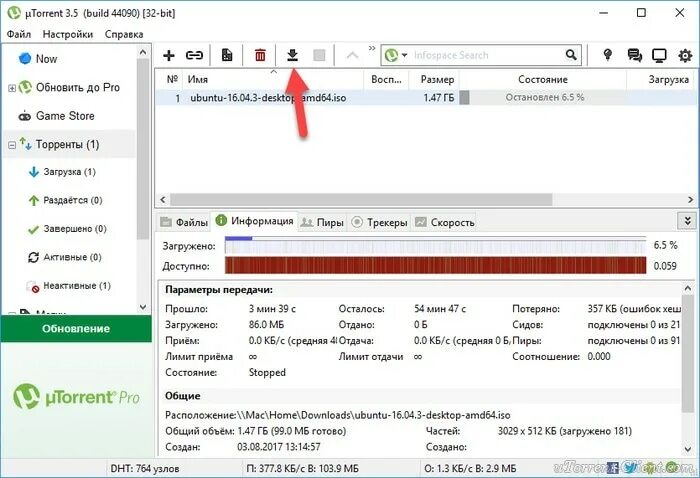Viewport: 700px width, 478px height.
Task: Collapse the details pane double-chevron button
Action: [687, 221]
